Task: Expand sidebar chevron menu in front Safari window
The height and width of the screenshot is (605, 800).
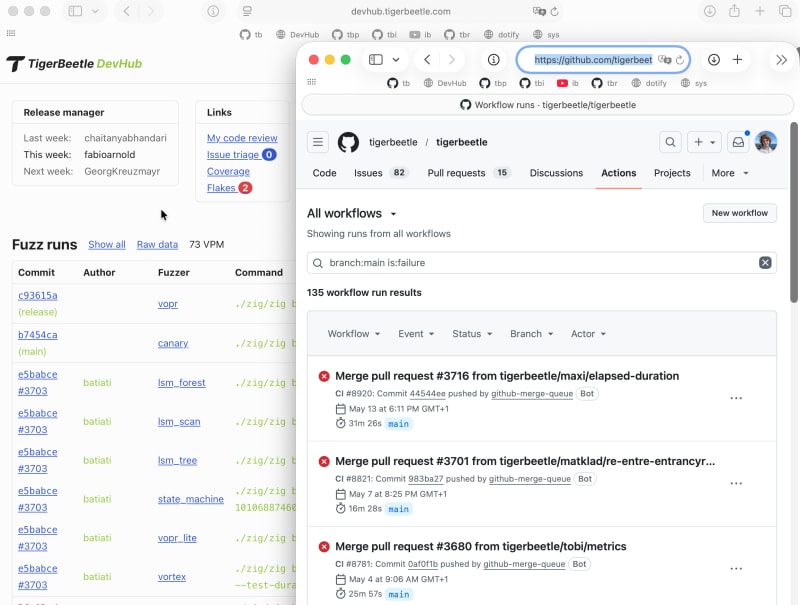Action: click(396, 60)
